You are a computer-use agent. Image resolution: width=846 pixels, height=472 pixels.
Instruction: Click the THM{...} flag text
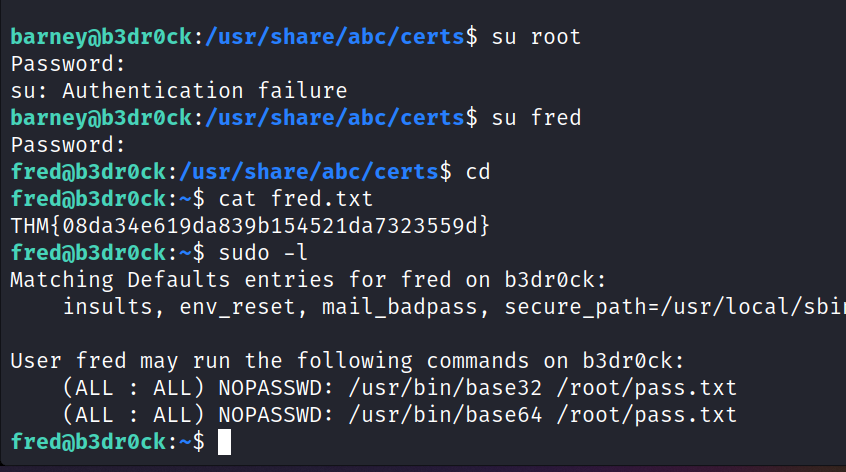[x=250, y=226]
